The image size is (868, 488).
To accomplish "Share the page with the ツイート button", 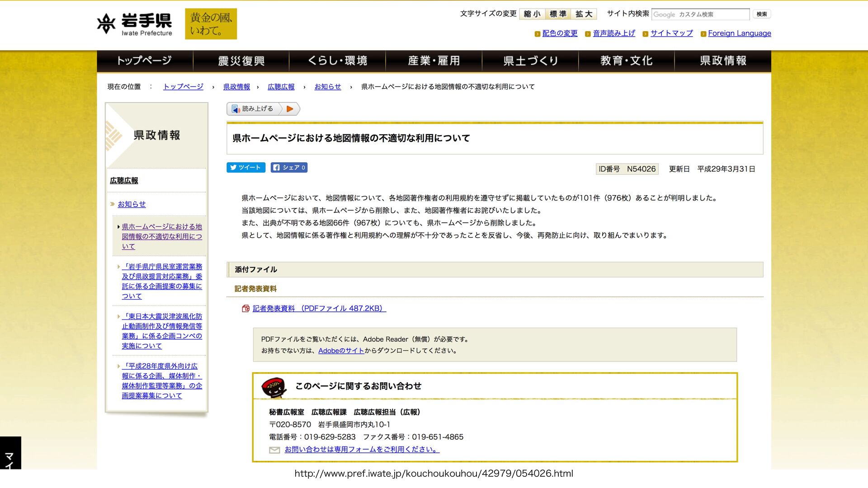I will (245, 168).
